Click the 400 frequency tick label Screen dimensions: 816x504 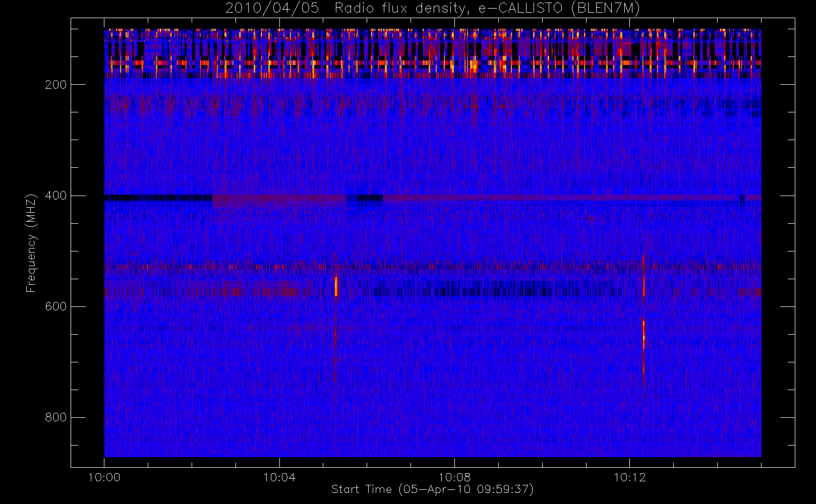(56, 196)
